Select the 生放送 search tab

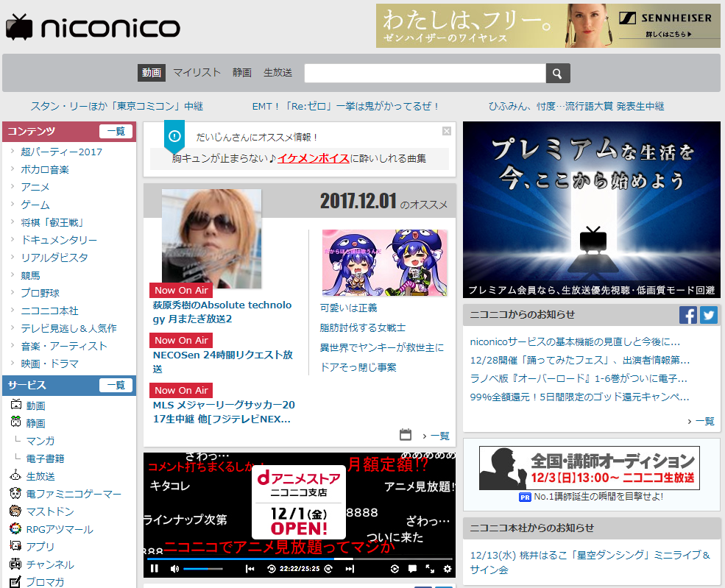[x=278, y=73]
